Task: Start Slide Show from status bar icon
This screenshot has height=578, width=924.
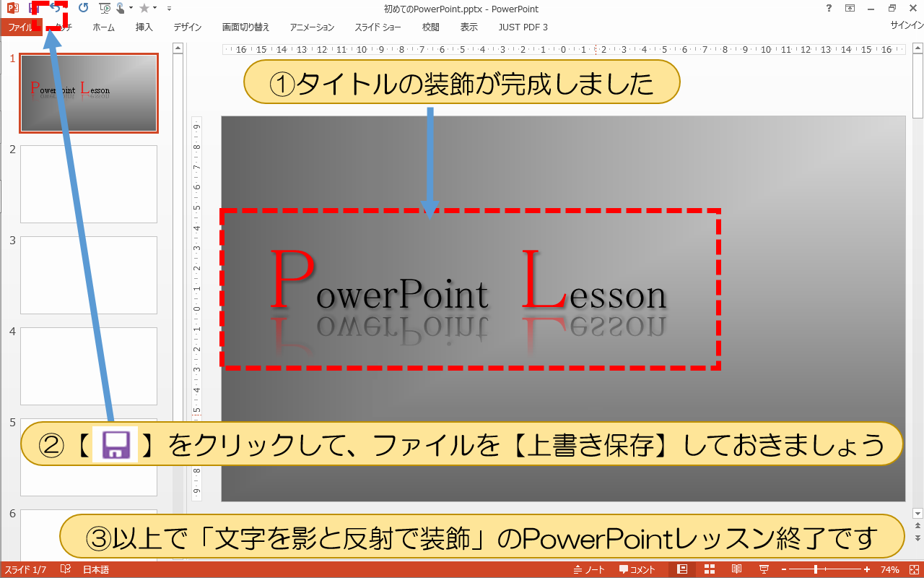Action: point(764,569)
